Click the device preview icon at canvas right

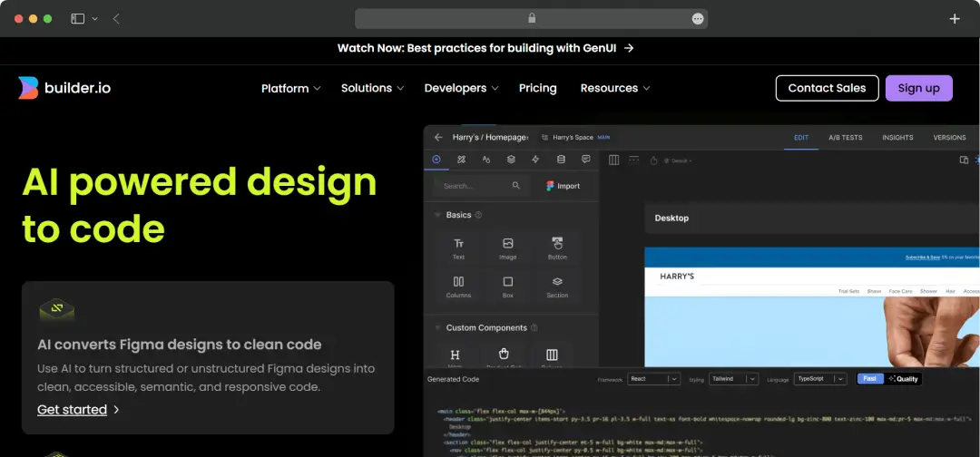(964, 160)
